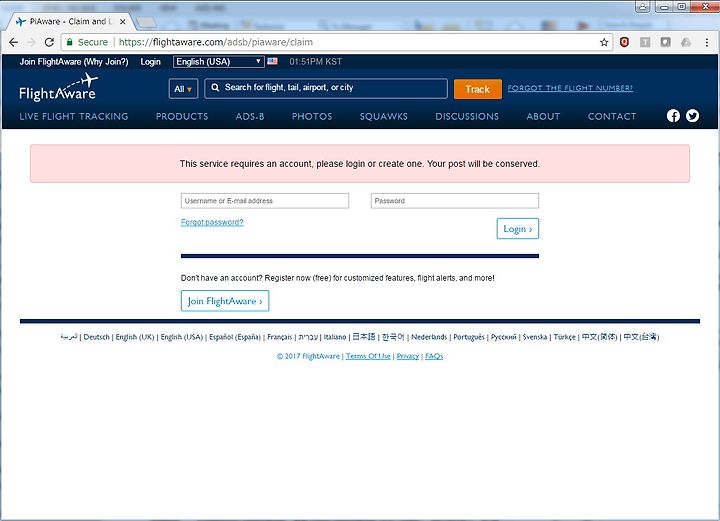Click Forgot the flight number link
Image resolution: width=720 pixels, height=521 pixels.
coord(570,88)
